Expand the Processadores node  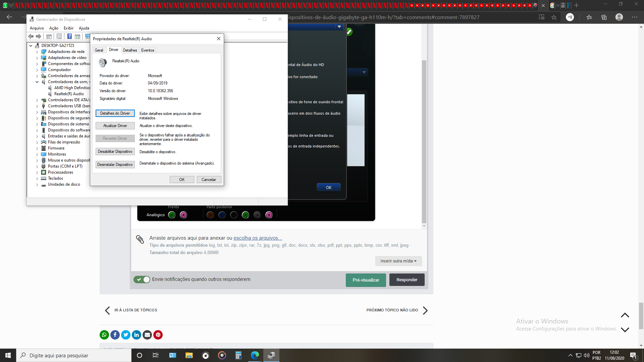(37, 172)
